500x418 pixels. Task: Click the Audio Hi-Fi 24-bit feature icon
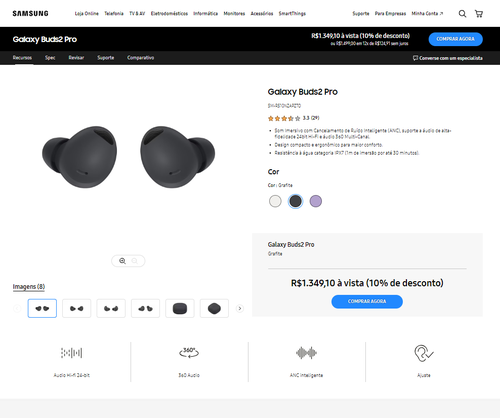coord(72,353)
